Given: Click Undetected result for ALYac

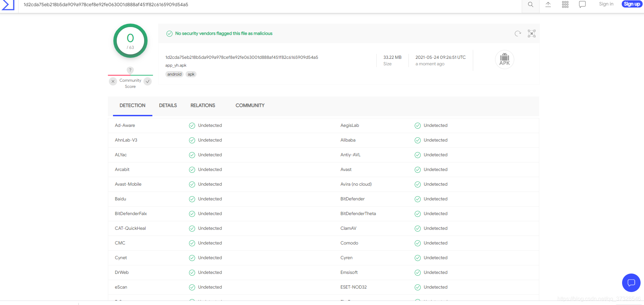Looking at the screenshot, I should pyautogui.click(x=210, y=155).
